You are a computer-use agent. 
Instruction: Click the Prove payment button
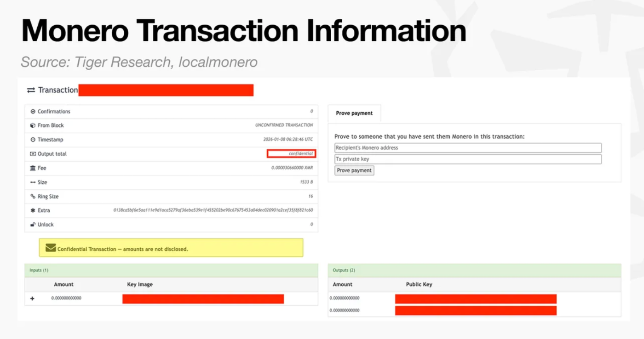pyautogui.click(x=354, y=170)
